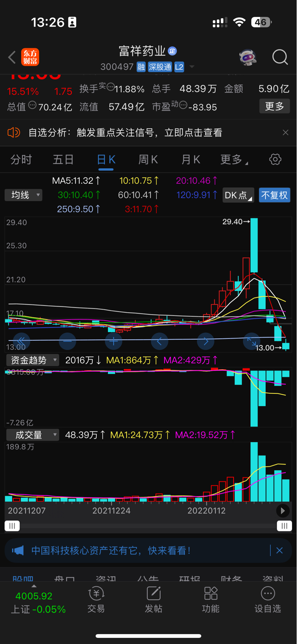Viewport: 297px width, 644px height.
Task: Expand stock name dropdown triangle
Action: [x=192, y=67]
